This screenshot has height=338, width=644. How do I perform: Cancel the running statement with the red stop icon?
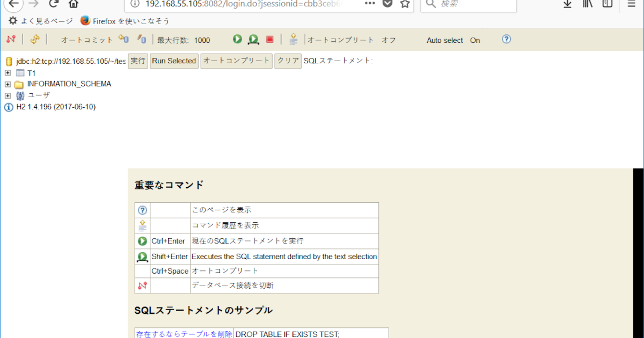pos(269,39)
